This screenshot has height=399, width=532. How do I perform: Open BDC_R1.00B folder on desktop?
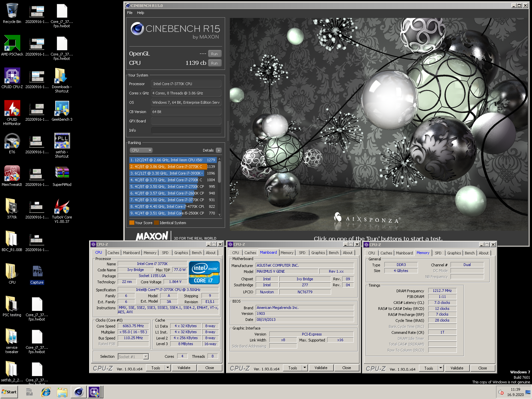[x=12, y=241]
